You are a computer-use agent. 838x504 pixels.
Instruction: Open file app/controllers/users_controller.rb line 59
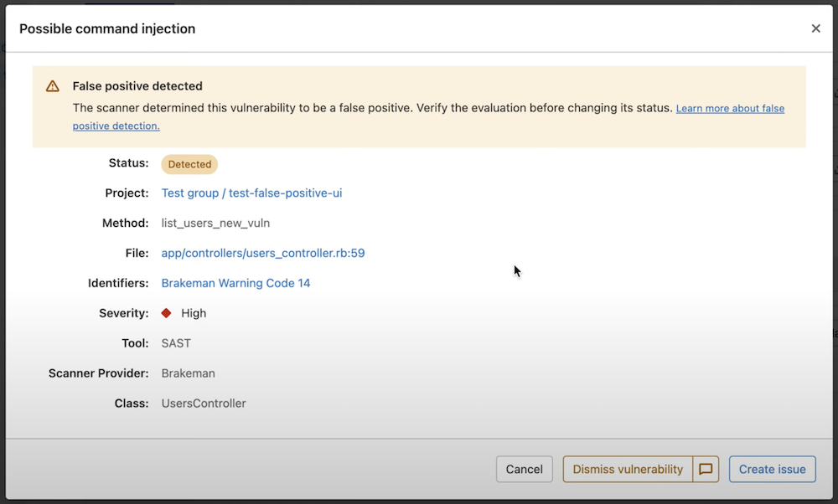point(263,253)
